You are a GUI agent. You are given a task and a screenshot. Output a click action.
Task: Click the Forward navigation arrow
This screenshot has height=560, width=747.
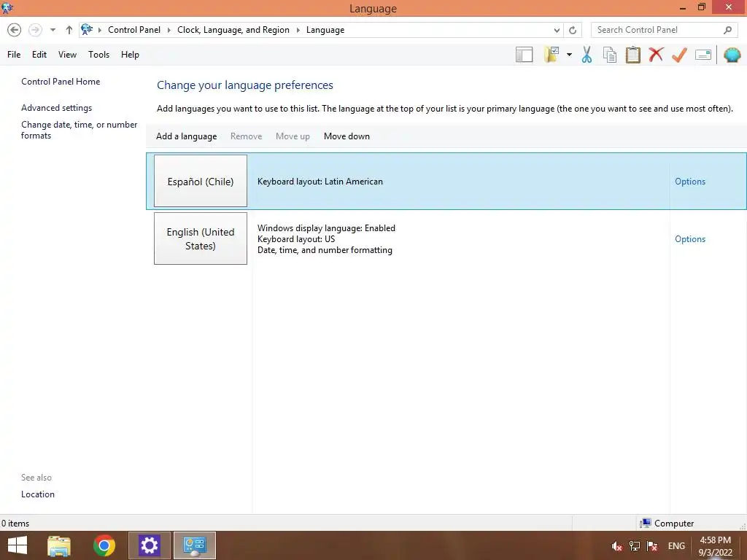tap(35, 30)
